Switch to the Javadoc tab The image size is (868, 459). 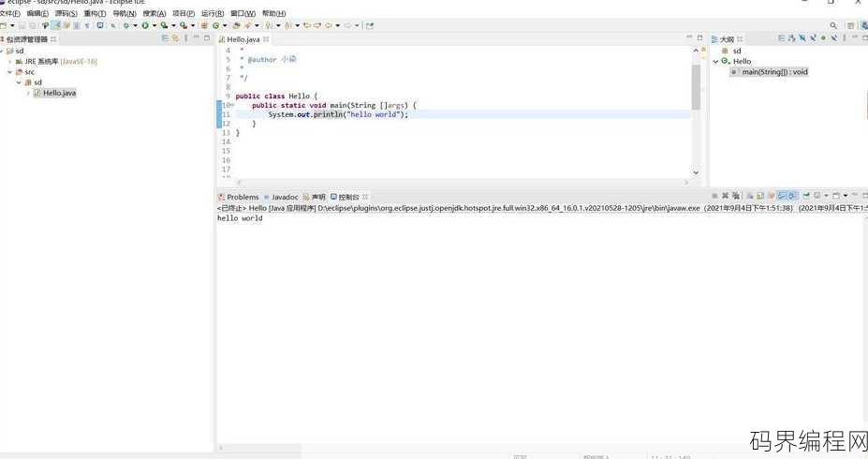(281, 197)
